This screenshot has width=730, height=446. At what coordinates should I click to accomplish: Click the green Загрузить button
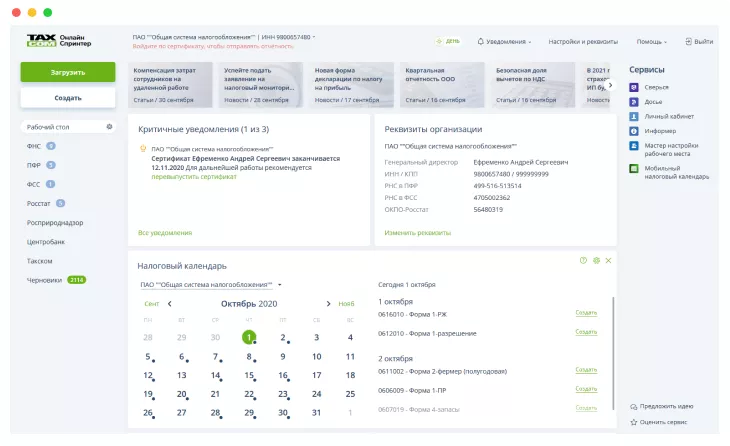click(68, 72)
